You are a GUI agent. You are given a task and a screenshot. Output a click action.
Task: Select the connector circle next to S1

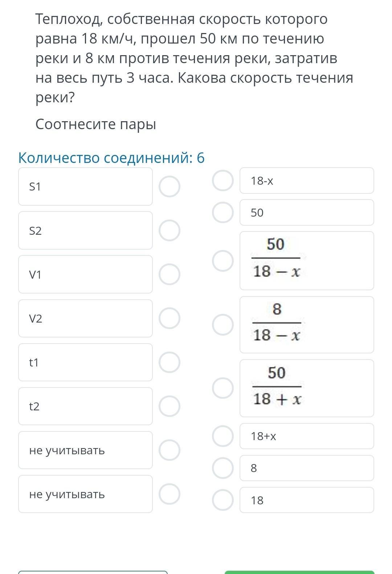pyautogui.click(x=170, y=186)
